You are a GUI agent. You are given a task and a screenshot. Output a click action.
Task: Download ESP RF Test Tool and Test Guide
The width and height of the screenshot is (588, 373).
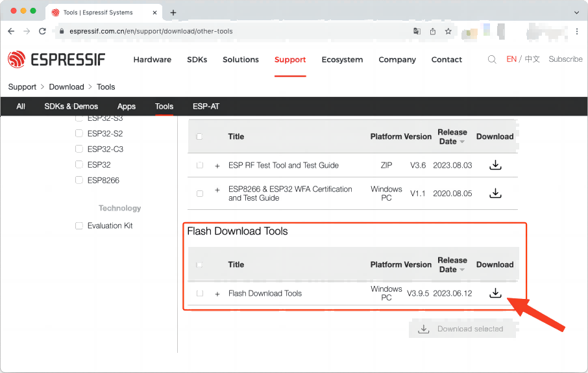tap(495, 165)
